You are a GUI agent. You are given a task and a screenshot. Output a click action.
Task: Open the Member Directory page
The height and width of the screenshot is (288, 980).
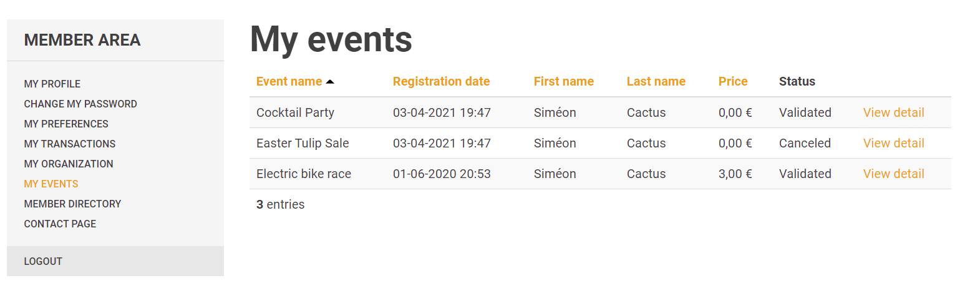pos(72,204)
